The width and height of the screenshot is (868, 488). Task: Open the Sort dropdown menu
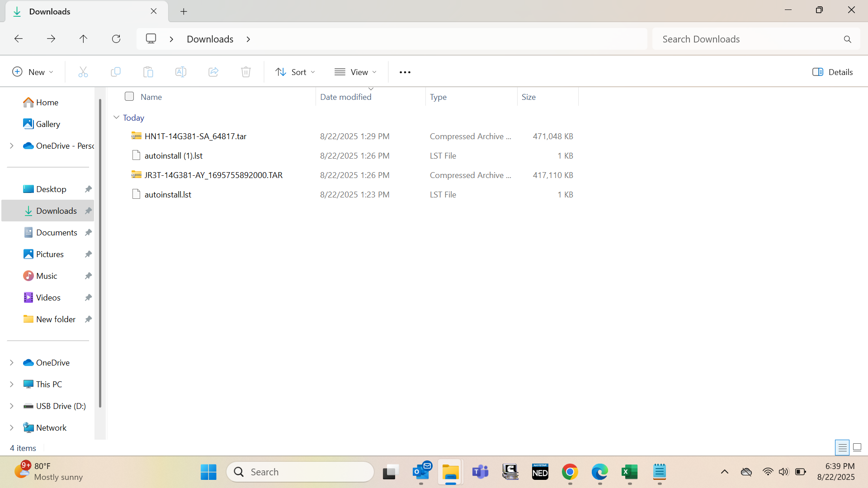pos(295,72)
